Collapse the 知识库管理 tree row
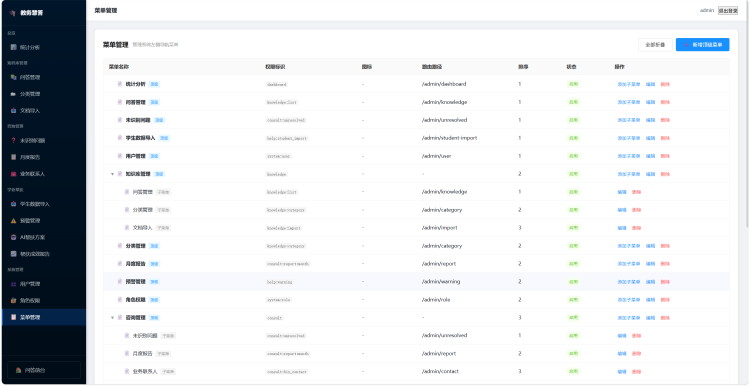Image resolution: width=750 pixels, height=386 pixels. coord(112,174)
